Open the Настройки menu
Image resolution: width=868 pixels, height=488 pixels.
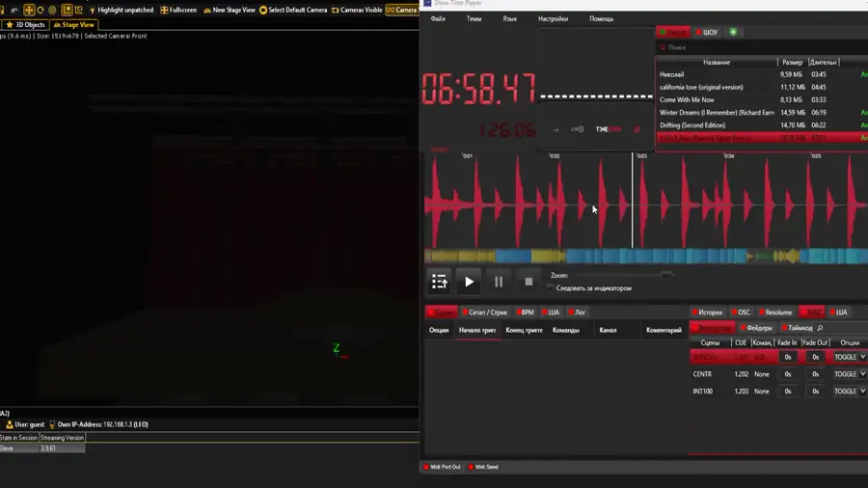553,18
